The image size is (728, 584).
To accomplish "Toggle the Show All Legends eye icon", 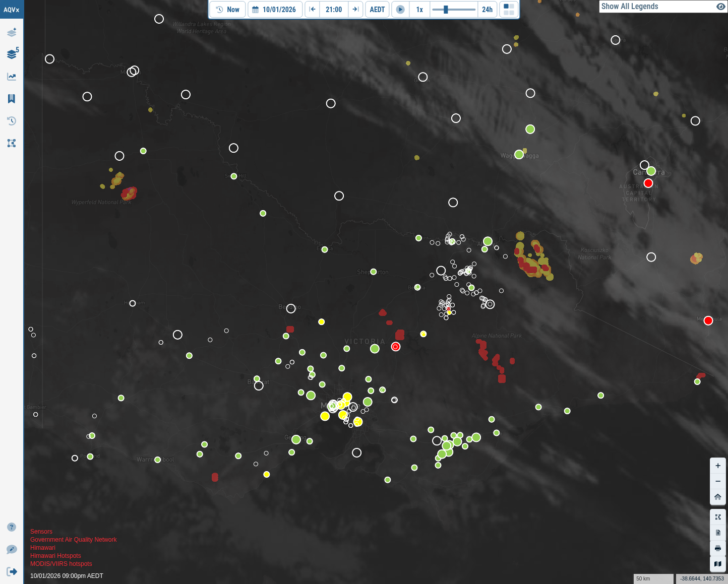I will tap(720, 7).
